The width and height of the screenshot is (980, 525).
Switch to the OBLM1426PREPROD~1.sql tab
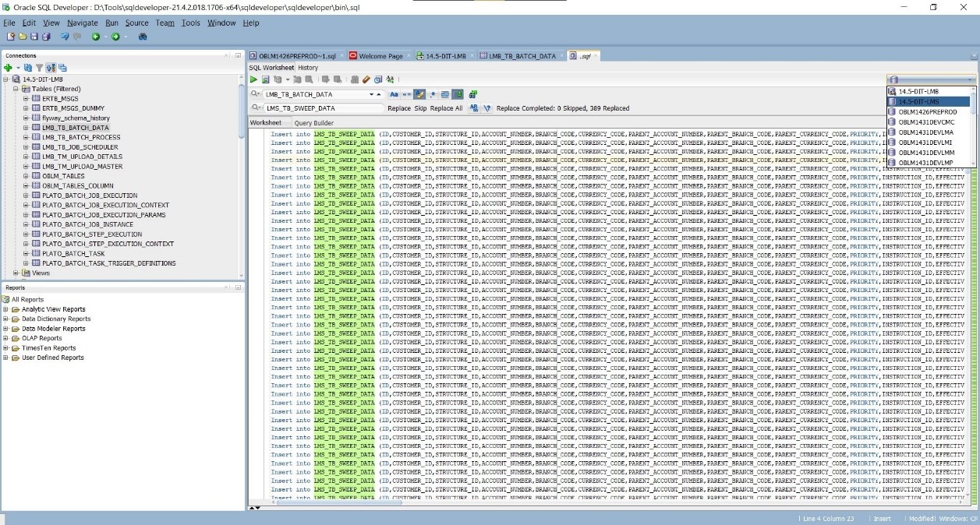(297, 56)
